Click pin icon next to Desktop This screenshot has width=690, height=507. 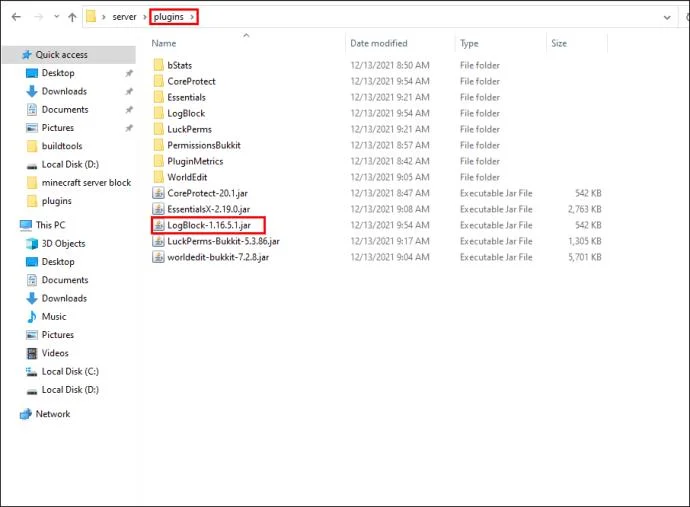pyautogui.click(x=129, y=73)
